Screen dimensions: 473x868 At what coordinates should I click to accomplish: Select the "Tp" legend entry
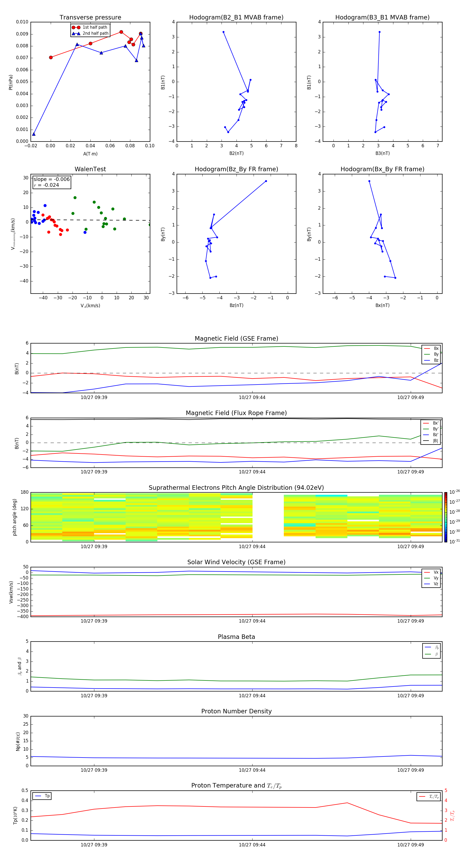(42, 796)
